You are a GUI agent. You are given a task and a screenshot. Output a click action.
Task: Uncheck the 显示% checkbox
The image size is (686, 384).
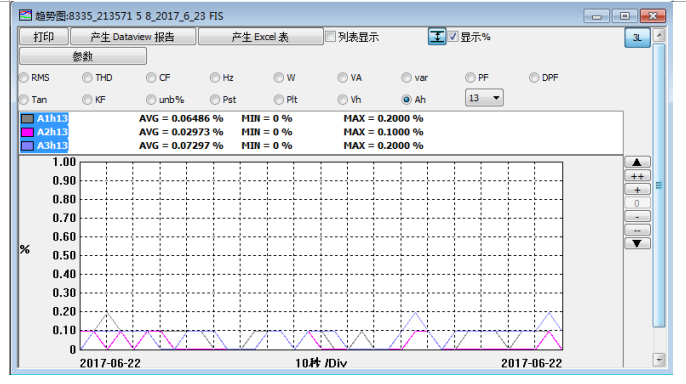pos(453,37)
